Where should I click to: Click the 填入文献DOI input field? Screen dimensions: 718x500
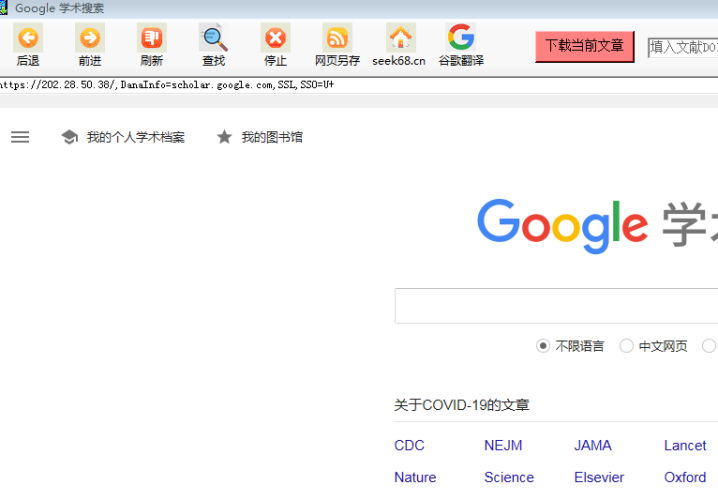pos(683,48)
